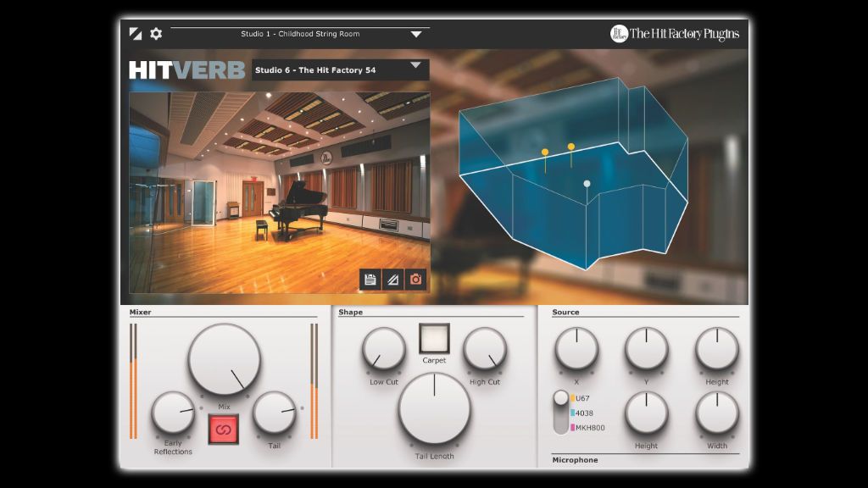Click the notes document icon on the photo
The image size is (868, 488).
370,280
